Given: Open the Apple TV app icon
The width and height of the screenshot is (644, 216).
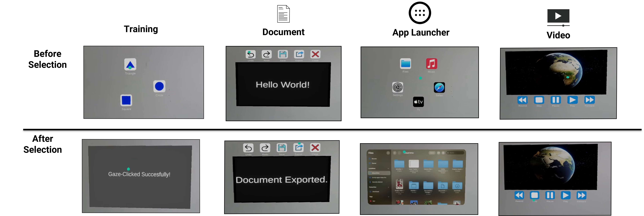Looking at the screenshot, I should [x=418, y=102].
